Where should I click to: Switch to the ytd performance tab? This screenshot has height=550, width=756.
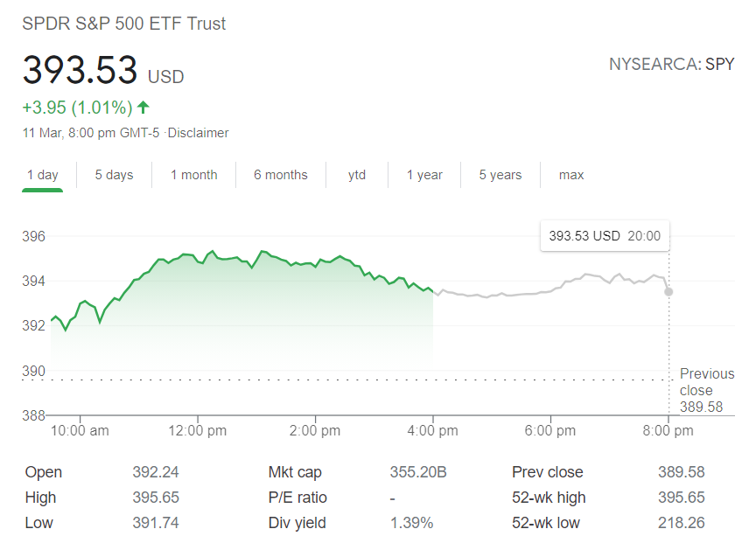pos(357,175)
